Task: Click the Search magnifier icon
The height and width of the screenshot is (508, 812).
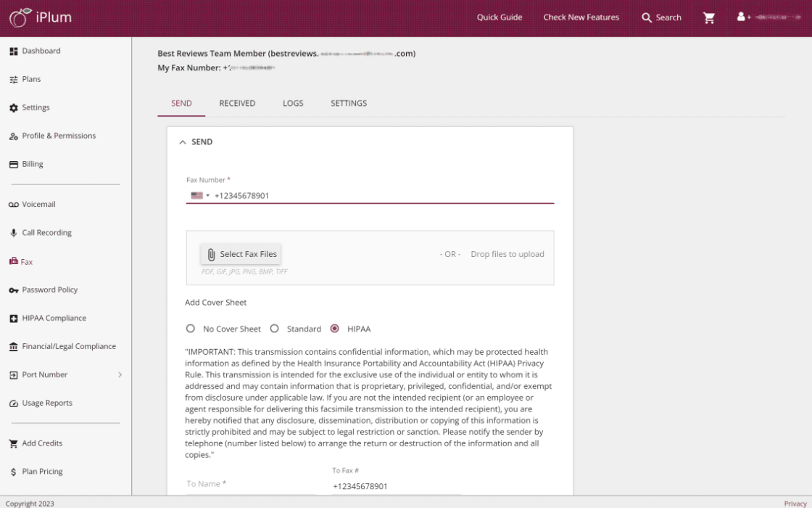Action: 647,17
